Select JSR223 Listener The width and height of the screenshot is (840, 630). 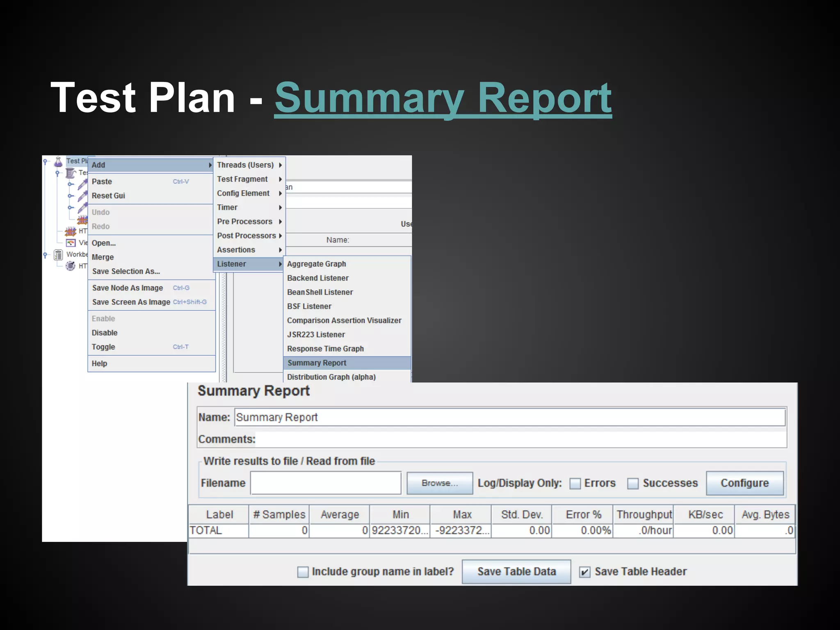point(347,335)
